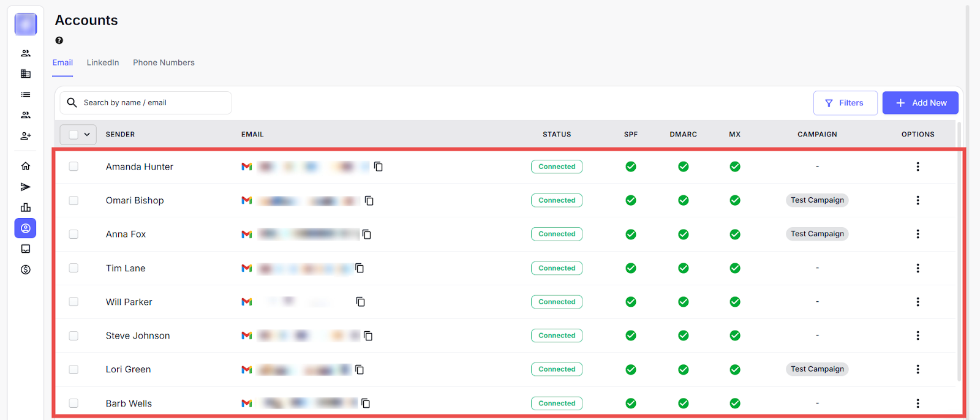Screen dimensions: 980x420
Task: Select Omari Bishop's row checkbox
Action: [x=73, y=200]
